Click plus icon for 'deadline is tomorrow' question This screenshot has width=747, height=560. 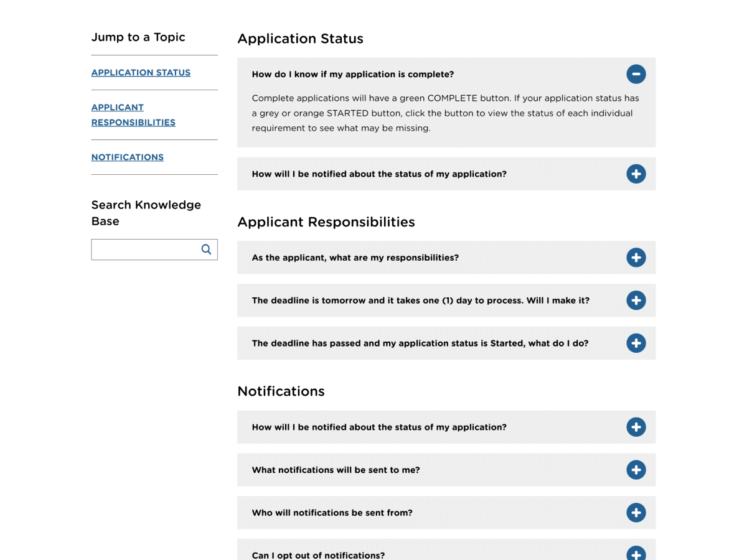pos(636,301)
